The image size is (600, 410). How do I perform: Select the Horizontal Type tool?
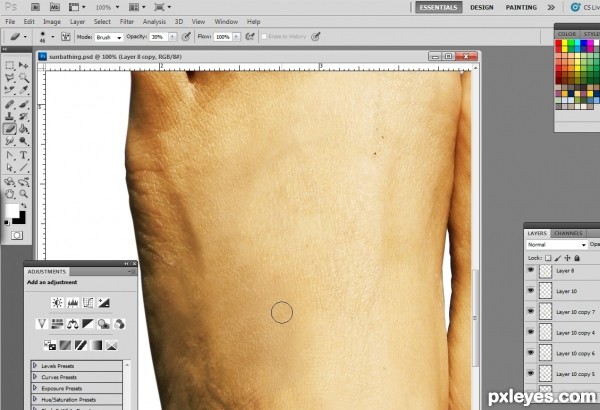pos(23,155)
